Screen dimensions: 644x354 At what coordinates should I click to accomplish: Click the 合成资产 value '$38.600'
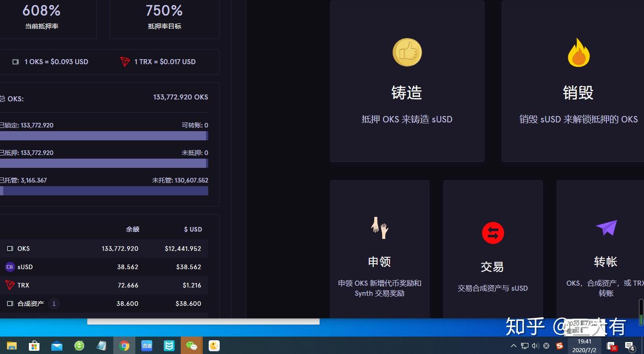188,304
